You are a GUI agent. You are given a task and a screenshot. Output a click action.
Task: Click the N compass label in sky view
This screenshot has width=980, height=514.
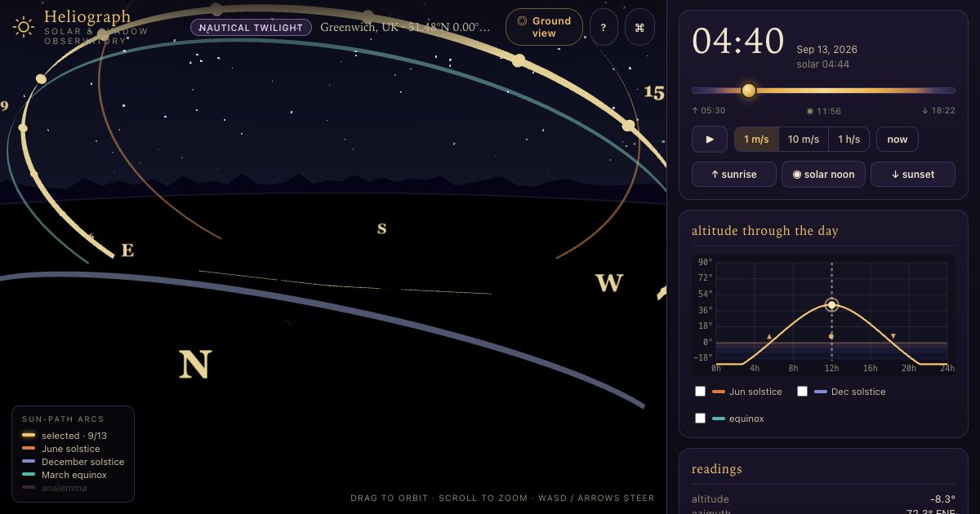[195, 365]
